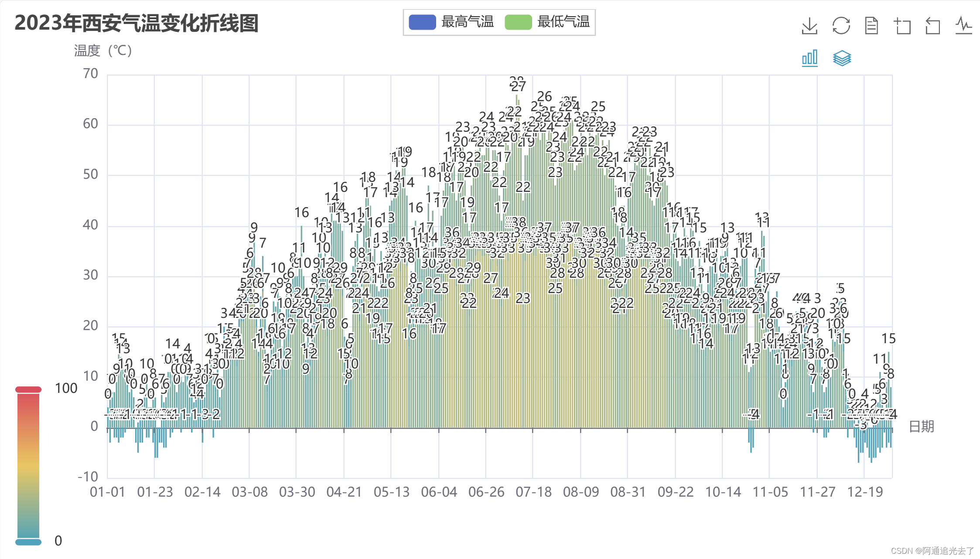Click the x-axis label 08-09

click(x=581, y=492)
